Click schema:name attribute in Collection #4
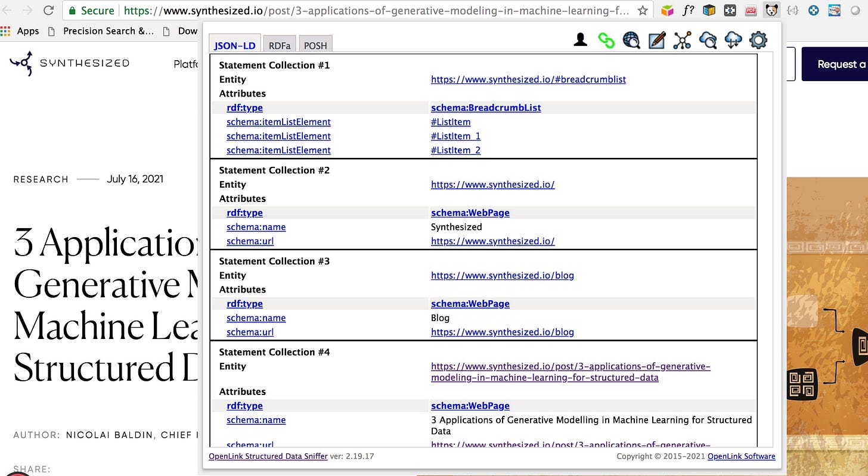The width and height of the screenshot is (868, 476). [x=256, y=420]
